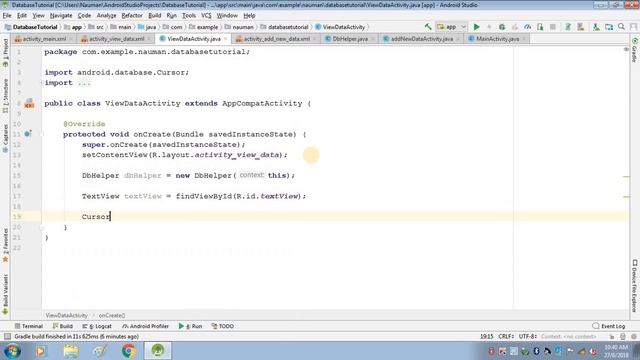
Task: Open the VCS menu
Action: [x=206, y=16]
